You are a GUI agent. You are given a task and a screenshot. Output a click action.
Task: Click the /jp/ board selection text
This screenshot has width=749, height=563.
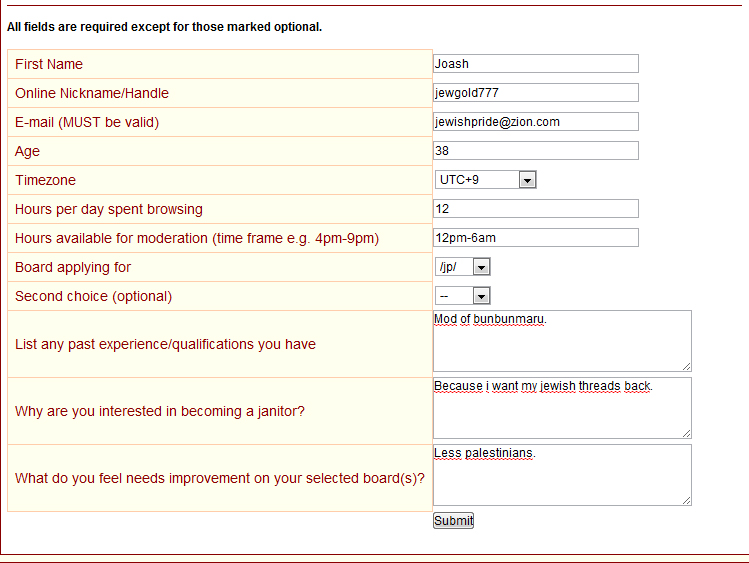pyautogui.click(x=448, y=267)
